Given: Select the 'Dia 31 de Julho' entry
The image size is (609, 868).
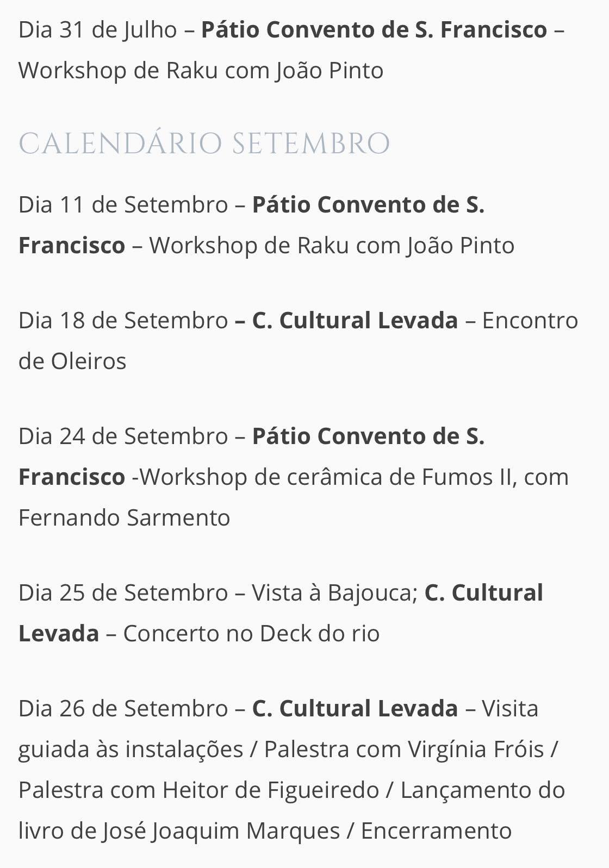Looking at the screenshot, I should [98, 29].
